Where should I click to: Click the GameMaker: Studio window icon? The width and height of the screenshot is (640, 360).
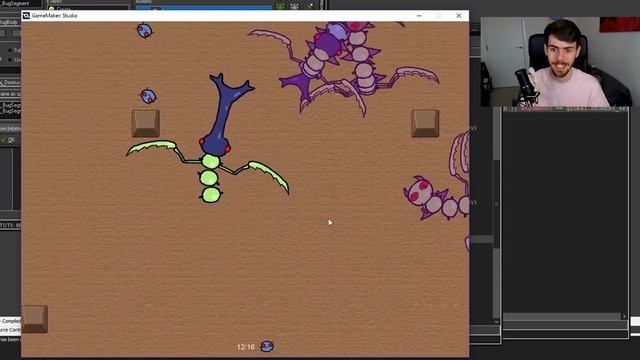(26, 16)
